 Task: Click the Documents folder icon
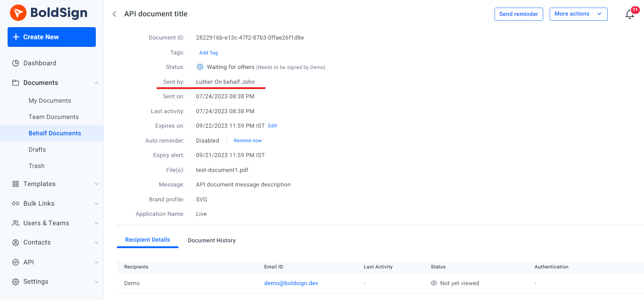pyautogui.click(x=16, y=83)
